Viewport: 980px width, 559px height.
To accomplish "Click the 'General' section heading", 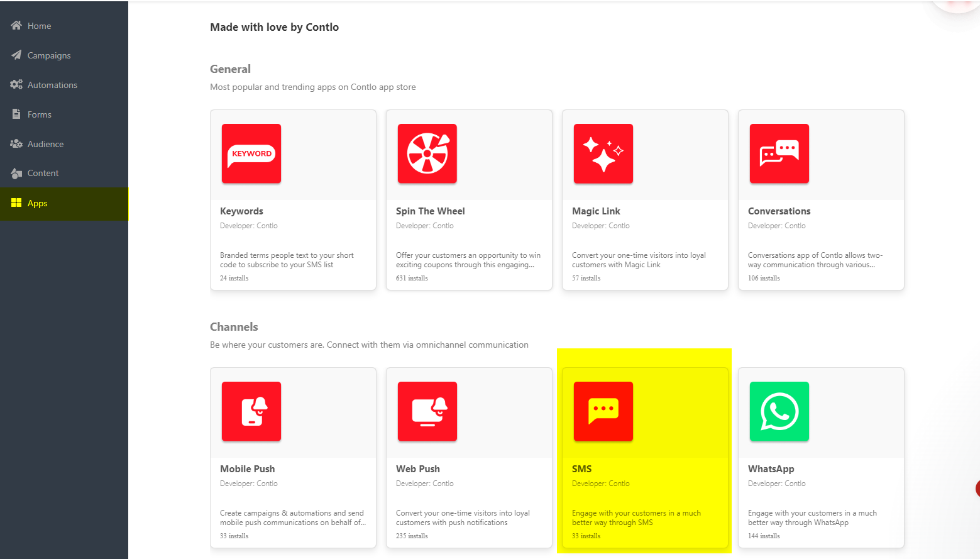I will 230,69.
